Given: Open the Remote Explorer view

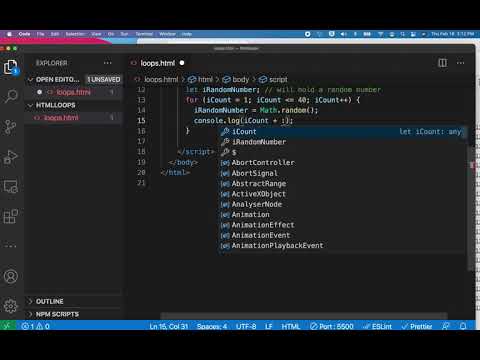Looking at the screenshot, I should 11,187.
